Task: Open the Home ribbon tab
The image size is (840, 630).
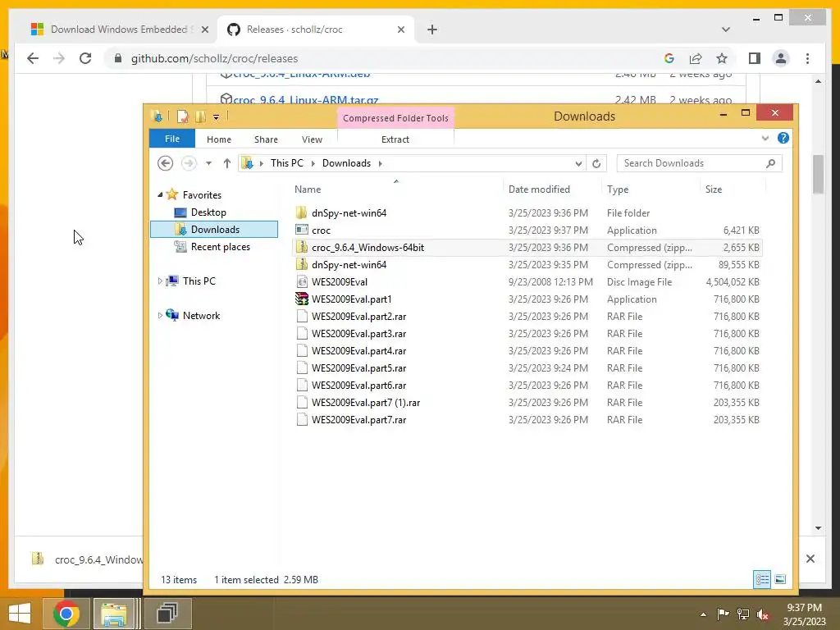Action: pos(218,139)
